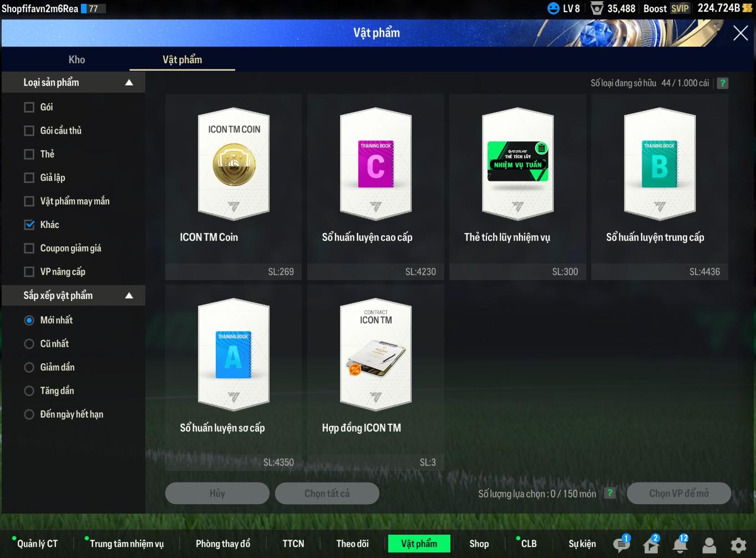Uncheck the Khác filter checkbox
Viewport: 756px width, 558px height.
(29, 225)
